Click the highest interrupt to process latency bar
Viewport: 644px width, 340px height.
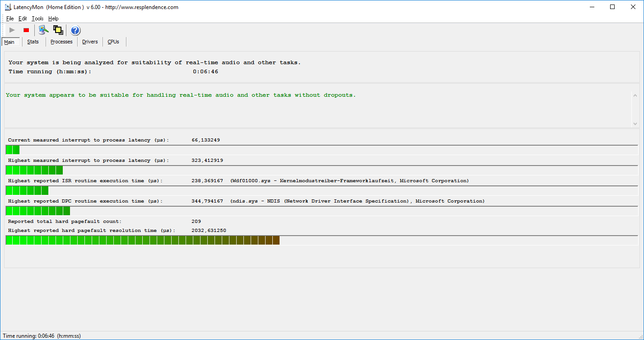tap(322, 170)
